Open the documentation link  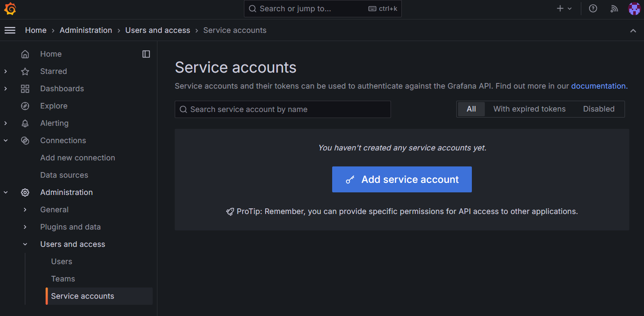599,86
